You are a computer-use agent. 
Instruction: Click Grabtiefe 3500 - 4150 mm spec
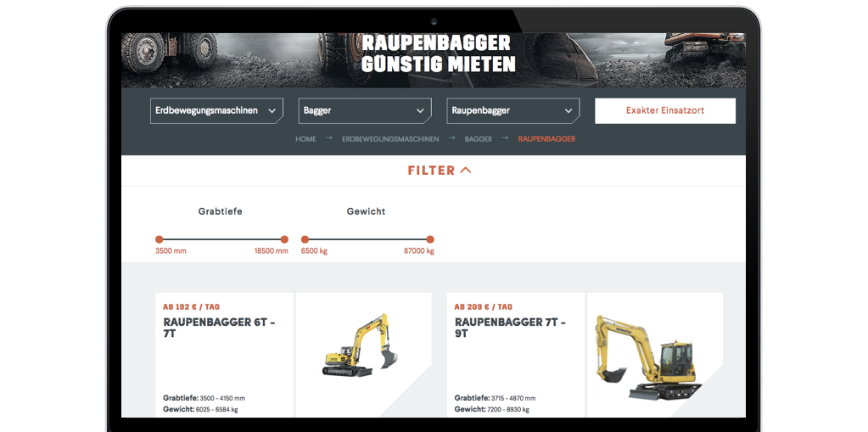click(x=204, y=398)
